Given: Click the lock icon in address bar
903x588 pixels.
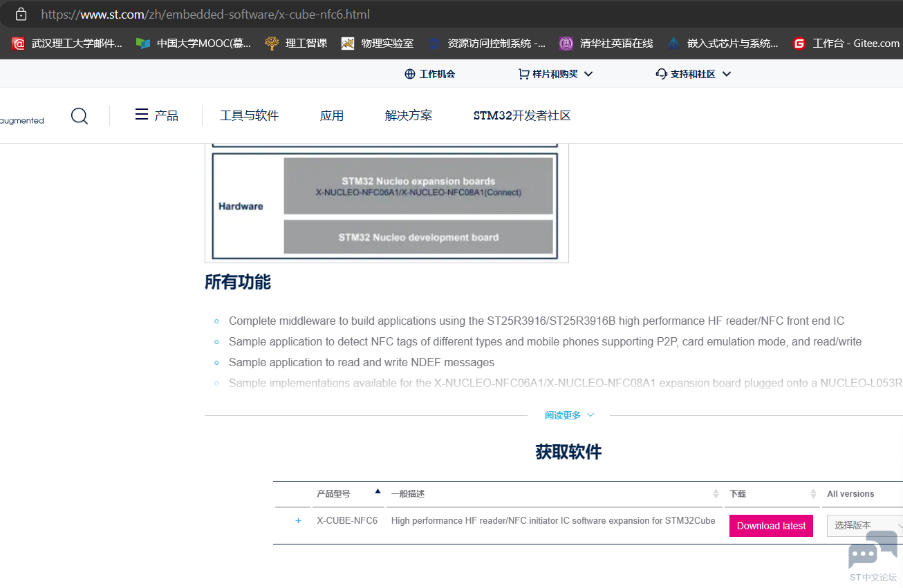Looking at the screenshot, I should click(21, 14).
